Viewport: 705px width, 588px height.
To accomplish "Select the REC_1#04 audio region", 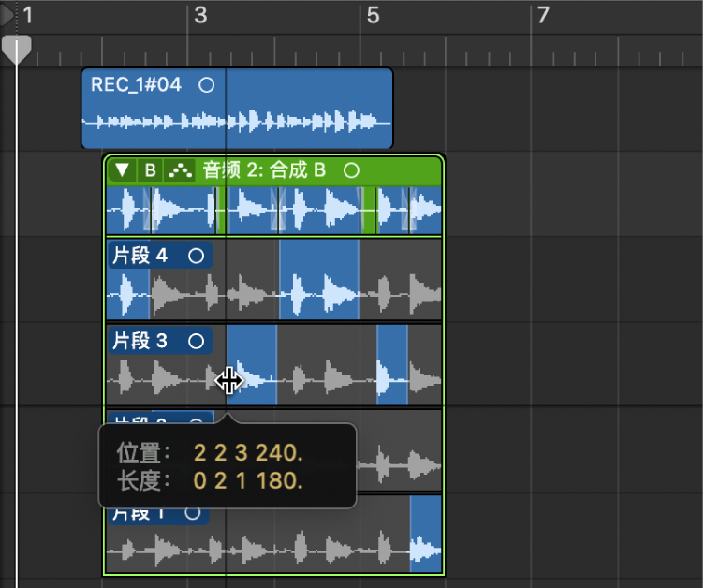I will pos(237,109).
